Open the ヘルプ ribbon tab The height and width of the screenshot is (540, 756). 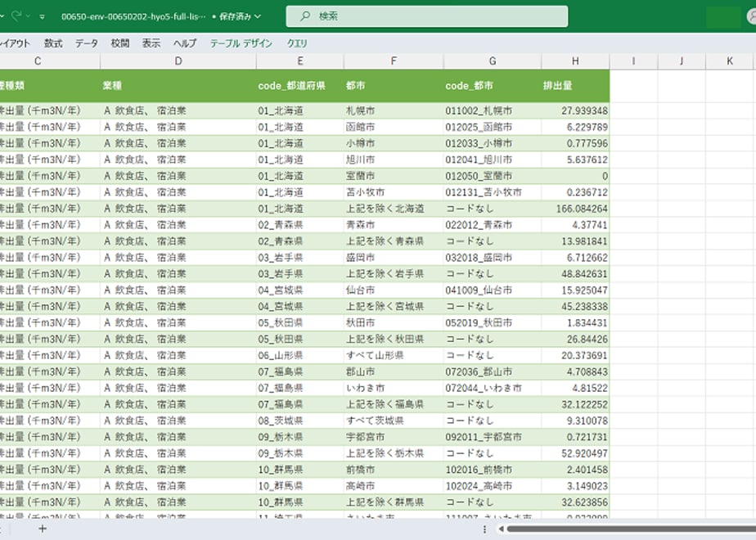click(x=185, y=43)
